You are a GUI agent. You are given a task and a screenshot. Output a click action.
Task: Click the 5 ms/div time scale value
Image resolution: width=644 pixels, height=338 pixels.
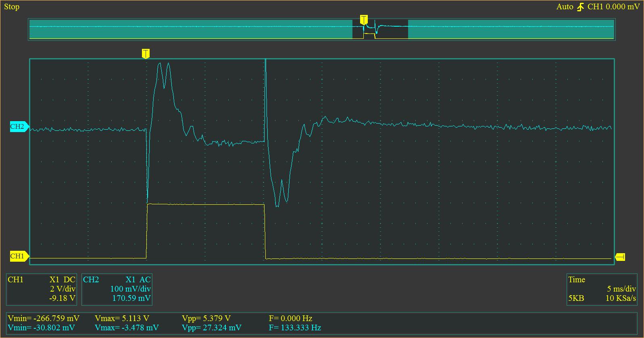(x=621, y=289)
